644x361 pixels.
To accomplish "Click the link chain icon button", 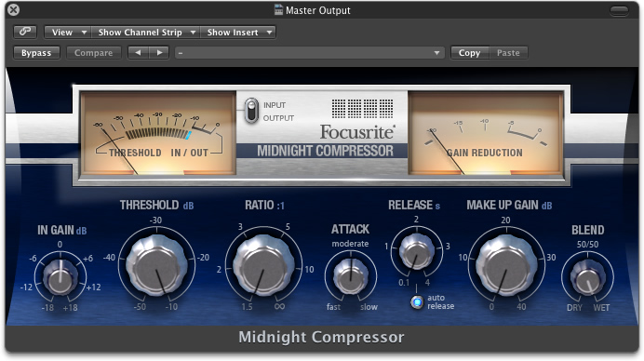I will (x=25, y=32).
